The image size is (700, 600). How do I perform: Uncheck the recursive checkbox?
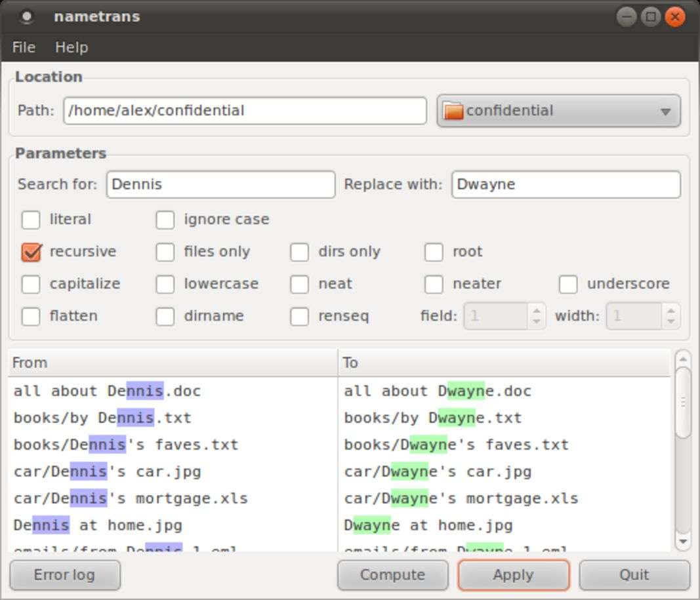tap(31, 252)
